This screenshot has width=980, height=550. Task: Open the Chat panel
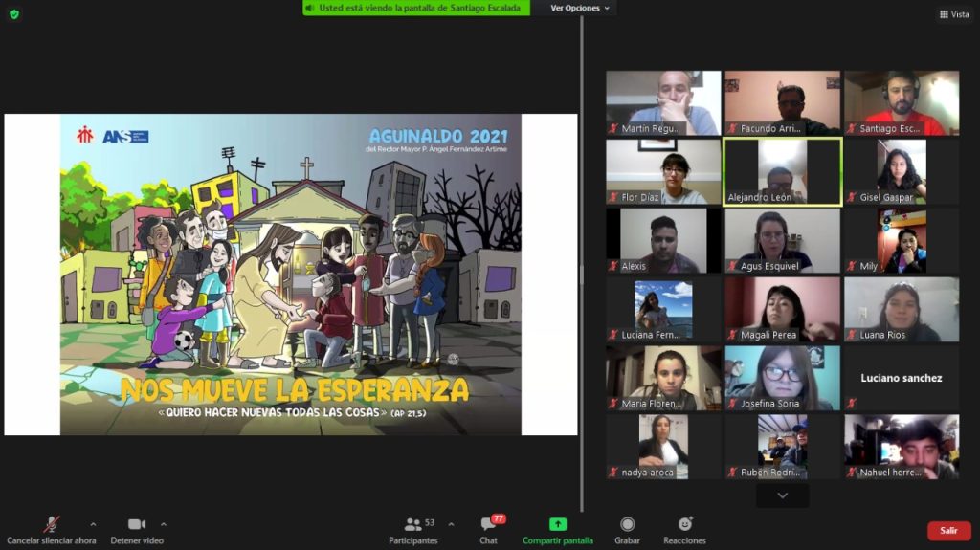coord(489,530)
